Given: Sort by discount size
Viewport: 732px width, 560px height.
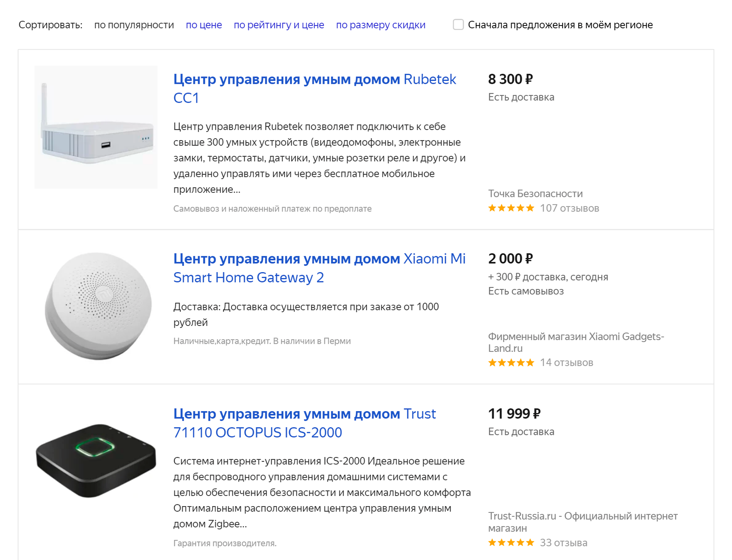Looking at the screenshot, I should pyautogui.click(x=381, y=25).
